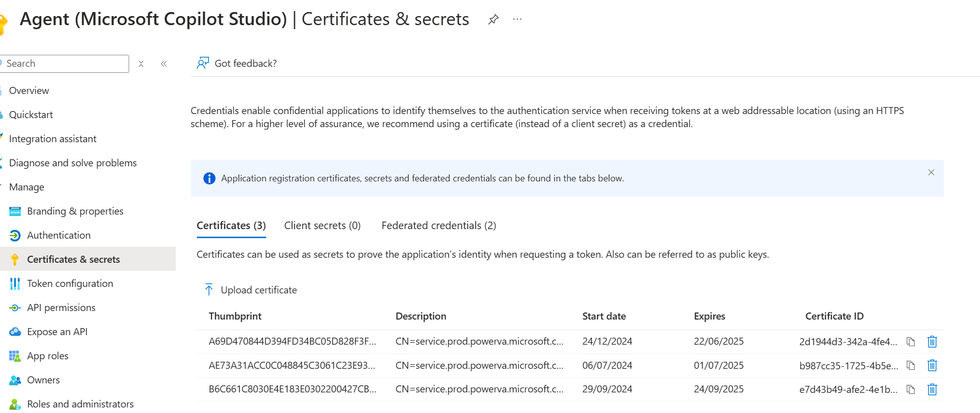This screenshot has width=980, height=413.
Task: Click the description in the 24/12/2024 row
Action: (x=479, y=342)
